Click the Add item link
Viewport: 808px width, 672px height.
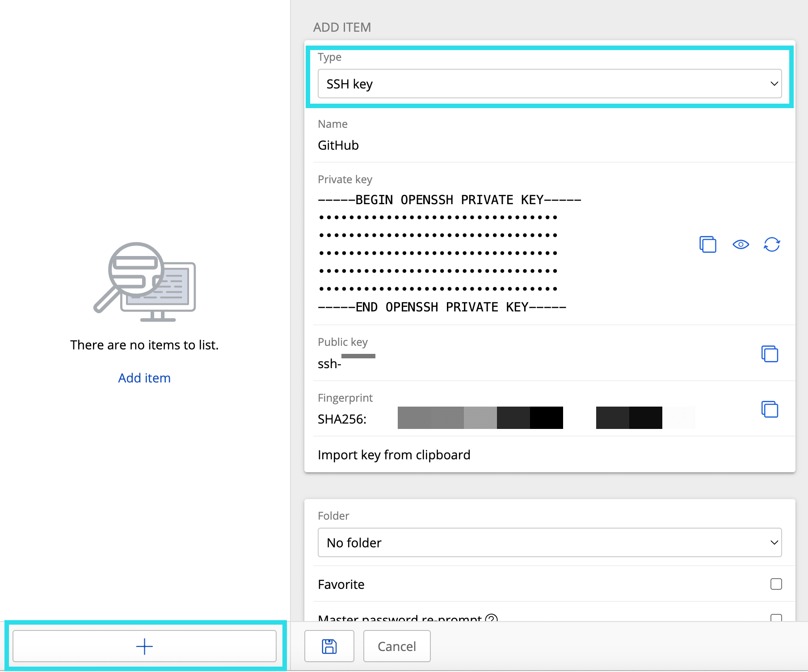(x=144, y=378)
